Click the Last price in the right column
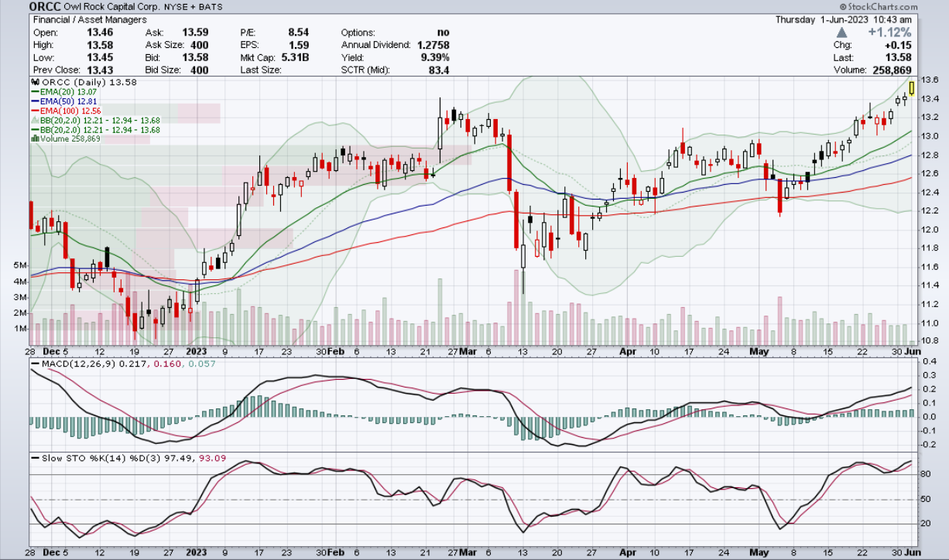 (899, 57)
